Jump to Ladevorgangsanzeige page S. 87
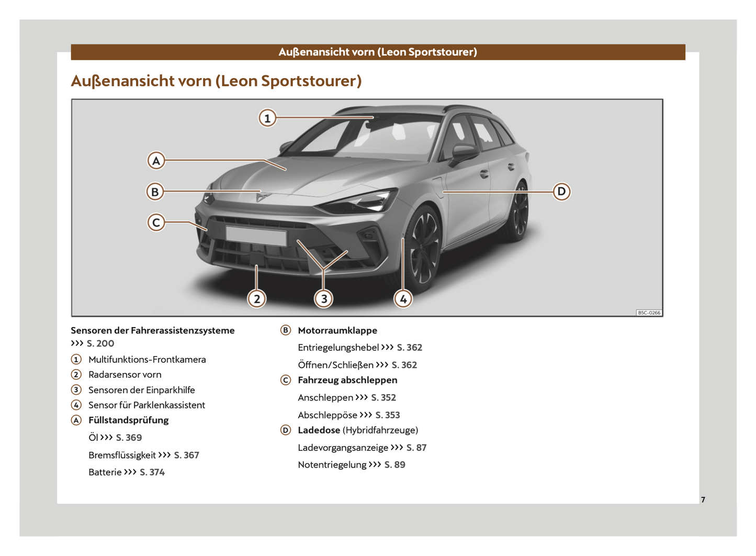Viewport: 756px width, 556px height. tap(416, 448)
